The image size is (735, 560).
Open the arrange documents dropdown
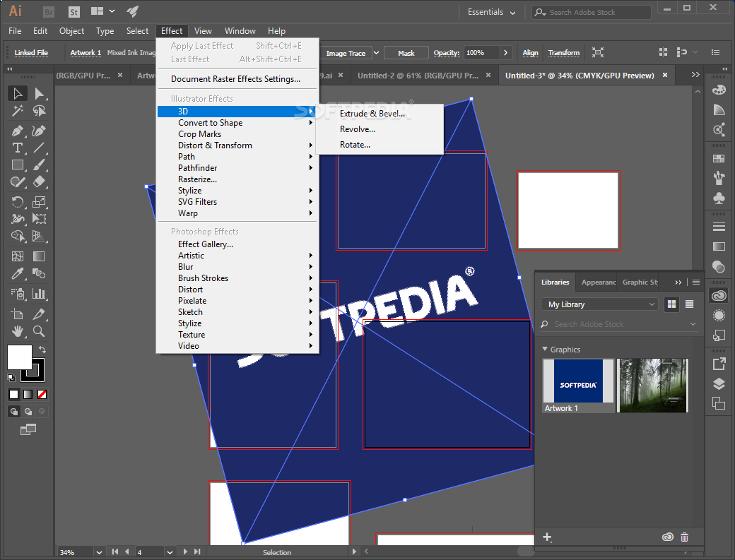pyautogui.click(x=102, y=11)
